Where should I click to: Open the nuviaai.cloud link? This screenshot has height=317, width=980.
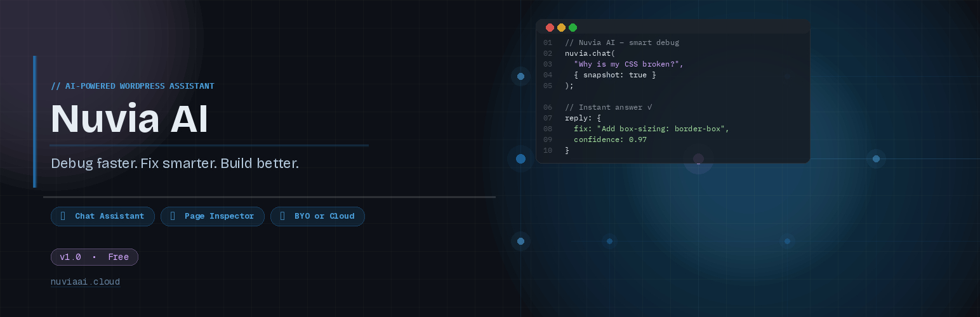[x=85, y=281]
